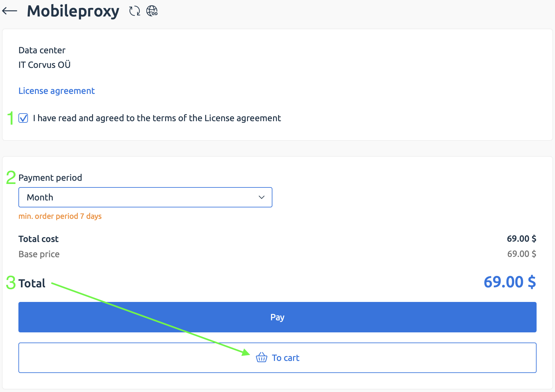555x392 pixels.
Task: Click the bold Total cost price value
Action: 521,238
